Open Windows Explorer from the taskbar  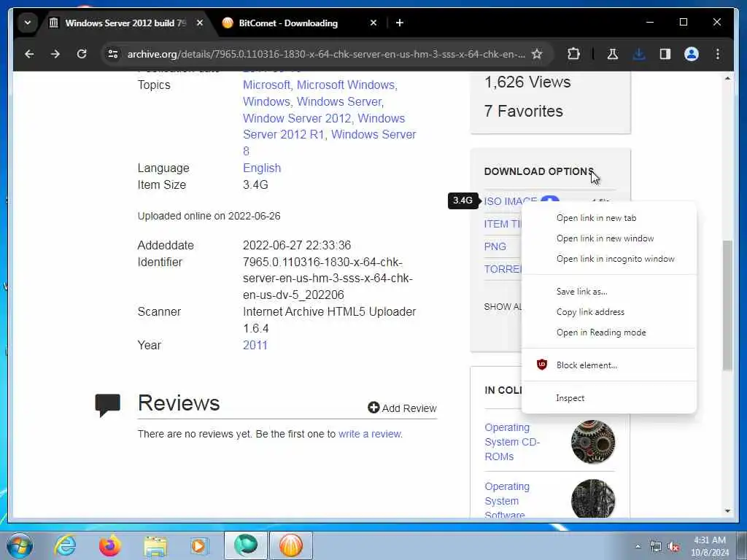point(155,546)
